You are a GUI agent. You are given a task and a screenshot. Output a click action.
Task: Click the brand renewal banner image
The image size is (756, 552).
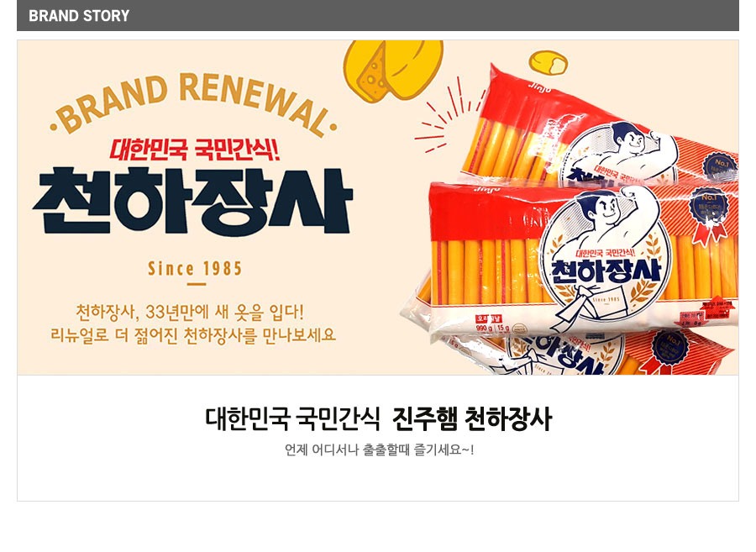[378, 208]
